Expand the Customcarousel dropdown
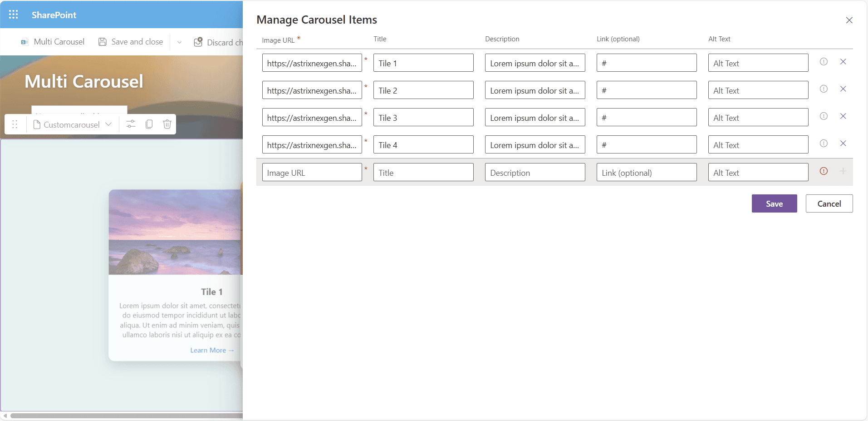Image resolution: width=868 pixels, height=421 pixels. [x=108, y=124]
